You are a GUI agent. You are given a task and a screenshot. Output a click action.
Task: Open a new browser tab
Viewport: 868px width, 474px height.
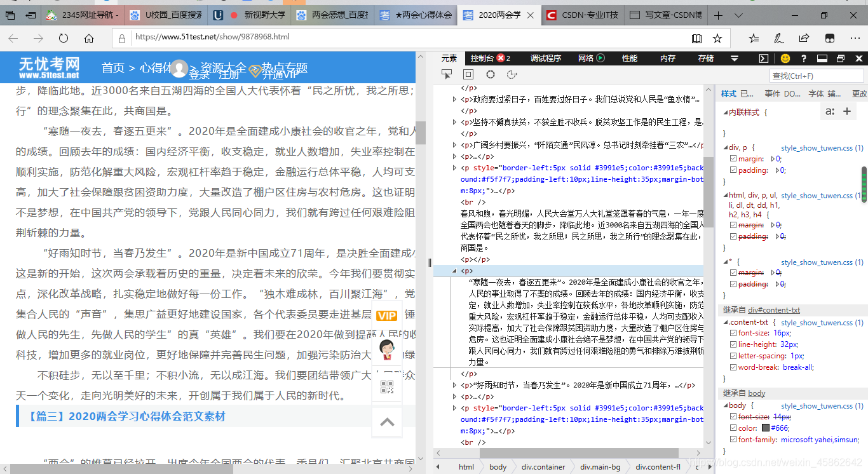point(718,15)
